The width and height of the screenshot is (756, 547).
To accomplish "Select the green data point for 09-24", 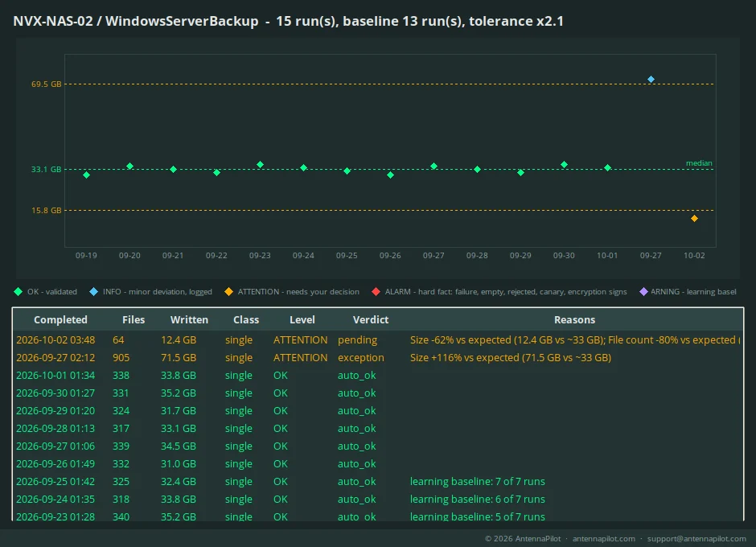I will tap(303, 168).
